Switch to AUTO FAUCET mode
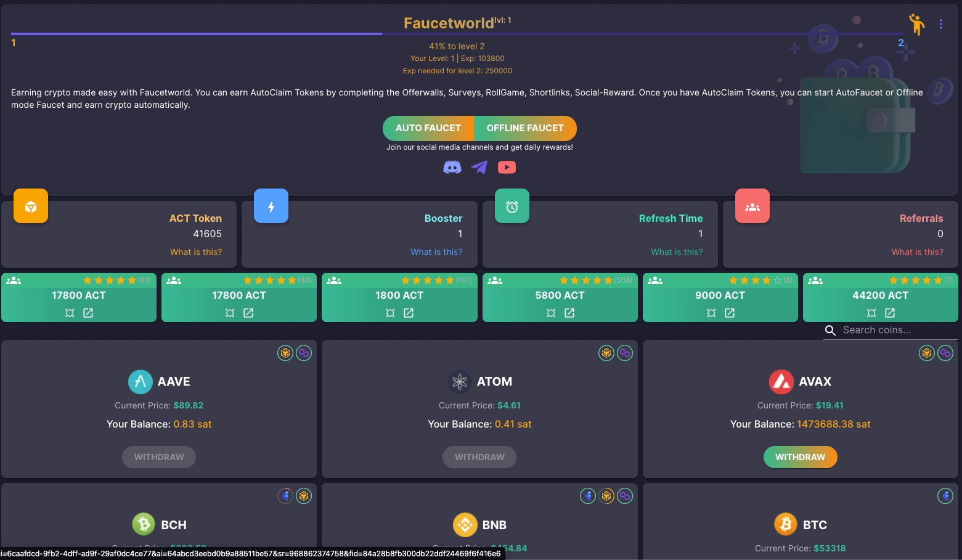The image size is (962, 560). click(x=428, y=128)
